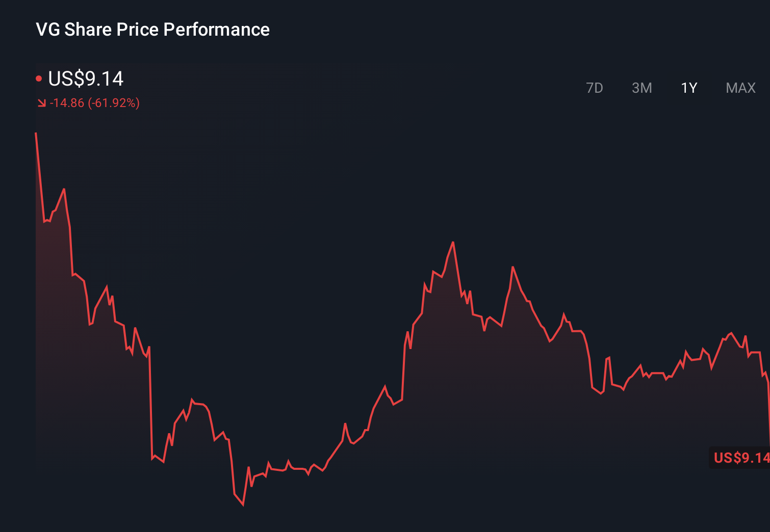Click the US$9.14 tag at chart's right edge
Screen dimensions: 770x532
(x=740, y=458)
